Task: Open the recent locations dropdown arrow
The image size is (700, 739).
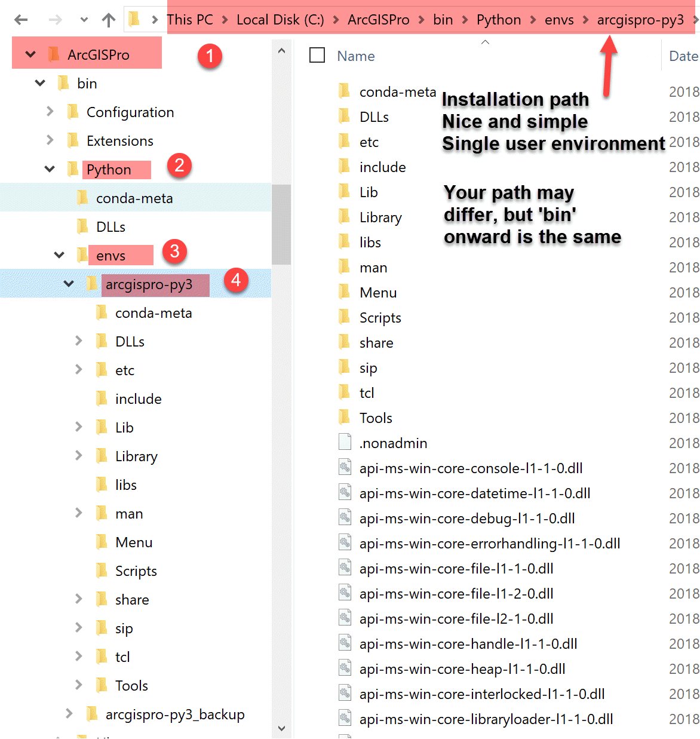Action: (84, 20)
